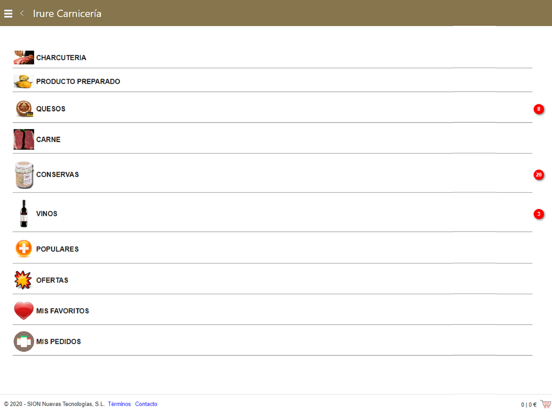The image size is (552, 414).
Task: Open the CONSERVAS category label
Action: point(57,175)
